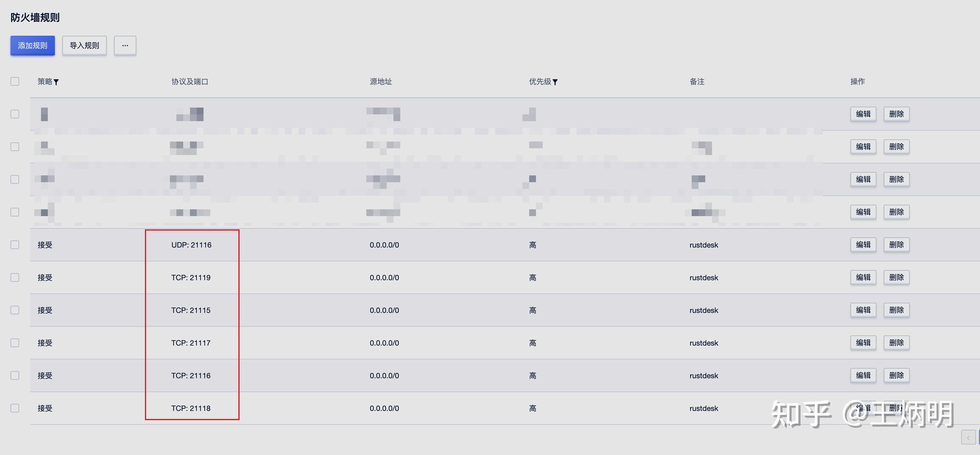Edit the TCP: 21117 rule
The image size is (980, 455).
(863, 343)
